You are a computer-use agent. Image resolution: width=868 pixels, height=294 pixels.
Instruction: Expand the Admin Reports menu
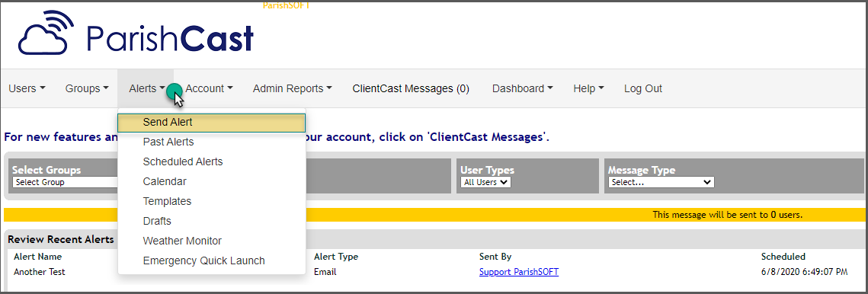(x=293, y=88)
